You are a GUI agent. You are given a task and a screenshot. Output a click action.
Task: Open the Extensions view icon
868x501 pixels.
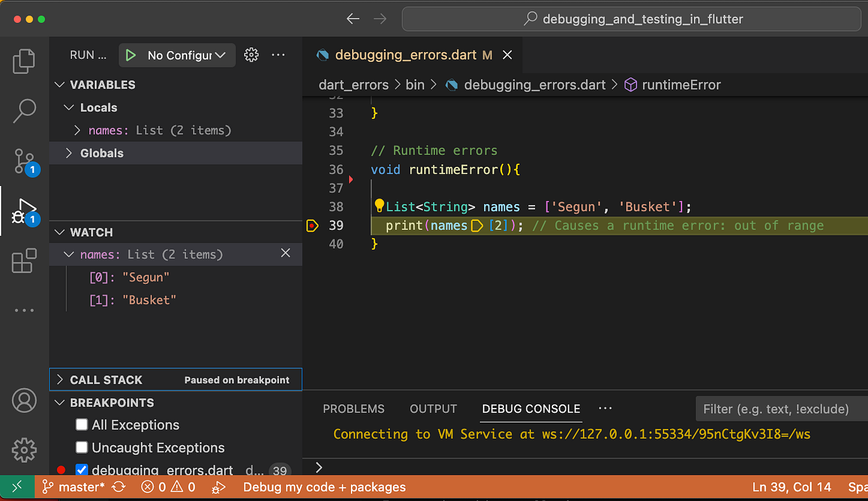[x=24, y=261]
